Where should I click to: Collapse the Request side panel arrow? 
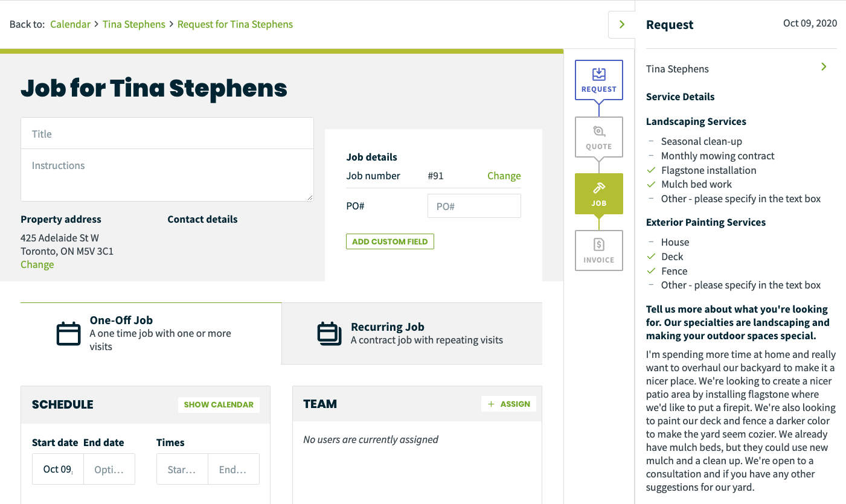coord(621,25)
